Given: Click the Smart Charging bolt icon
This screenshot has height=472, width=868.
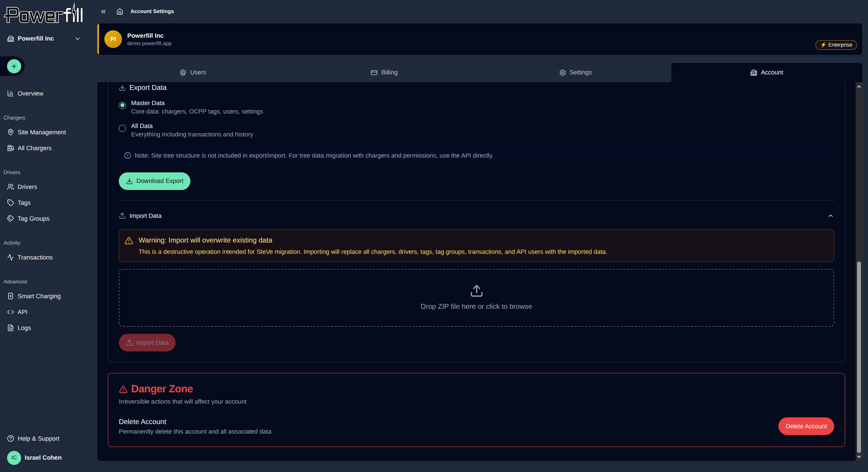Looking at the screenshot, I should 11,296.
